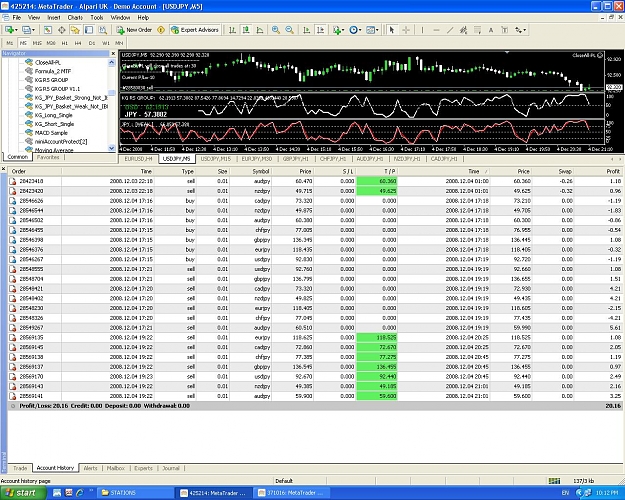Open the Templates dropdown

point(373,30)
